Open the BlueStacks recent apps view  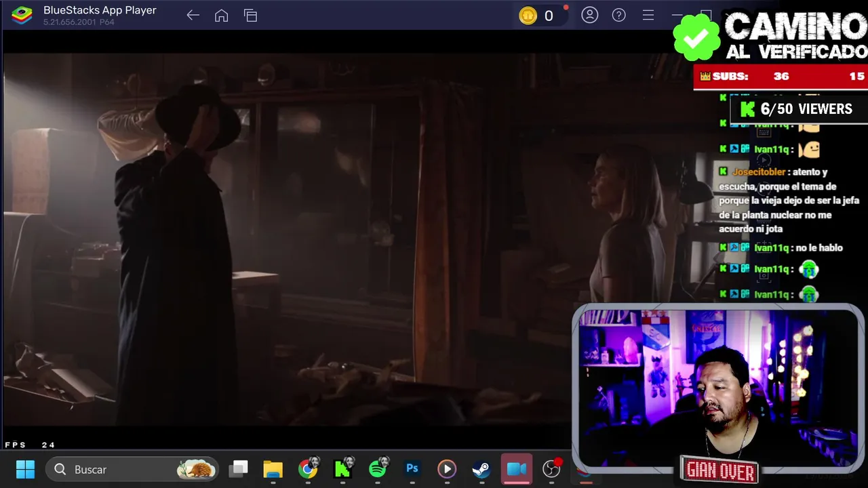click(251, 16)
